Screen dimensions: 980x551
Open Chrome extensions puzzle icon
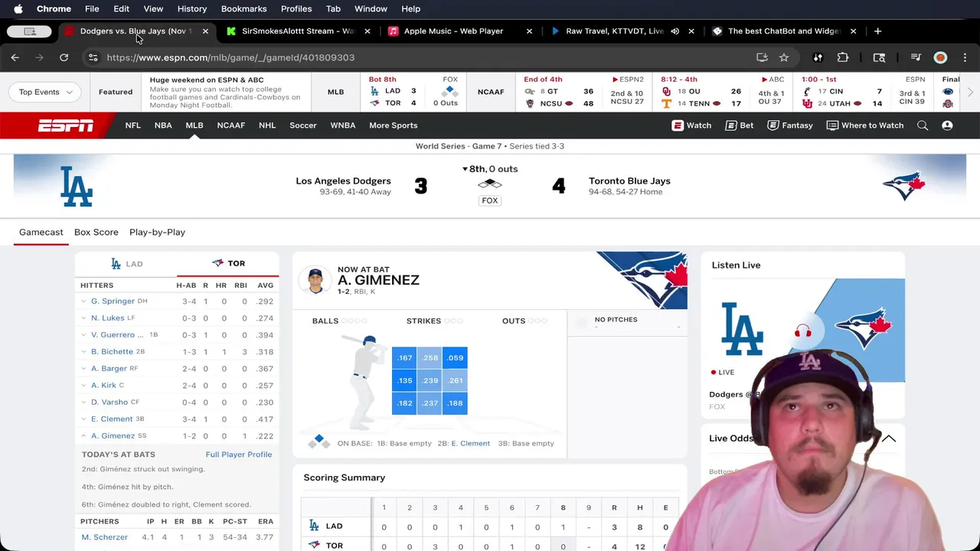[x=843, y=57]
